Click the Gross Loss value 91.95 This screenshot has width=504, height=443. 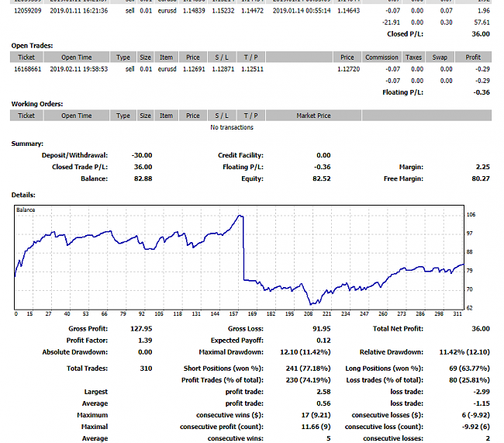pos(322,329)
